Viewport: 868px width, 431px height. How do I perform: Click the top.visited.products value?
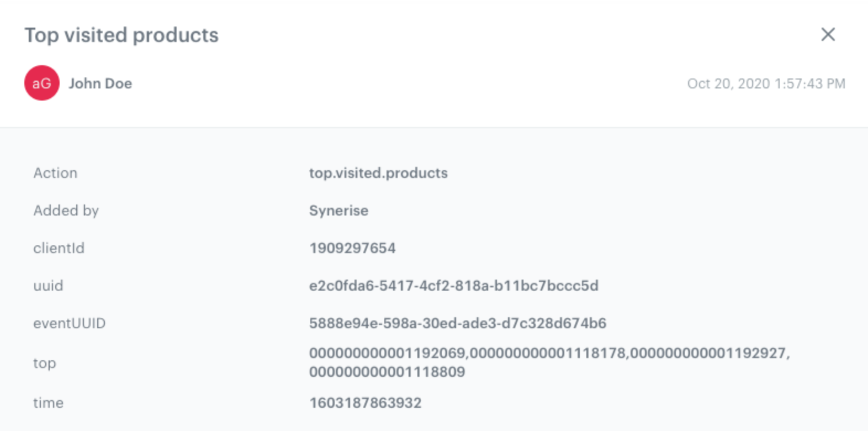[378, 173]
